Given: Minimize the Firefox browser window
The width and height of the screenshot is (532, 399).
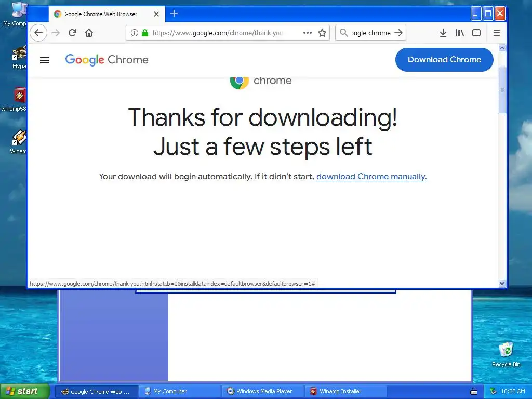Looking at the screenshot, I should [x=476, y=14].
